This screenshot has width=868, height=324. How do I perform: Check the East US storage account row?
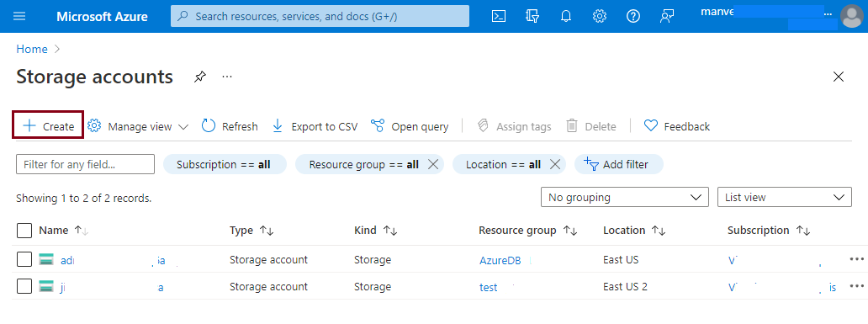point(24,259)
